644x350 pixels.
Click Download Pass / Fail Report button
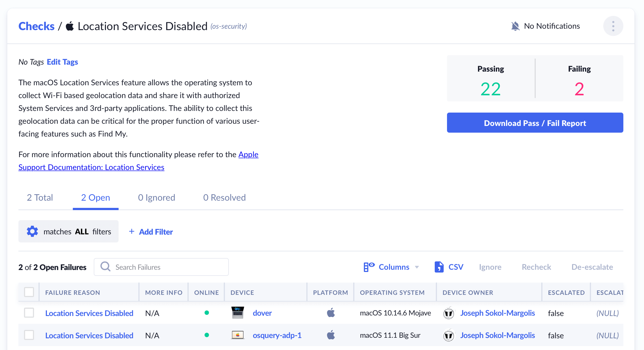coord(535,123)
